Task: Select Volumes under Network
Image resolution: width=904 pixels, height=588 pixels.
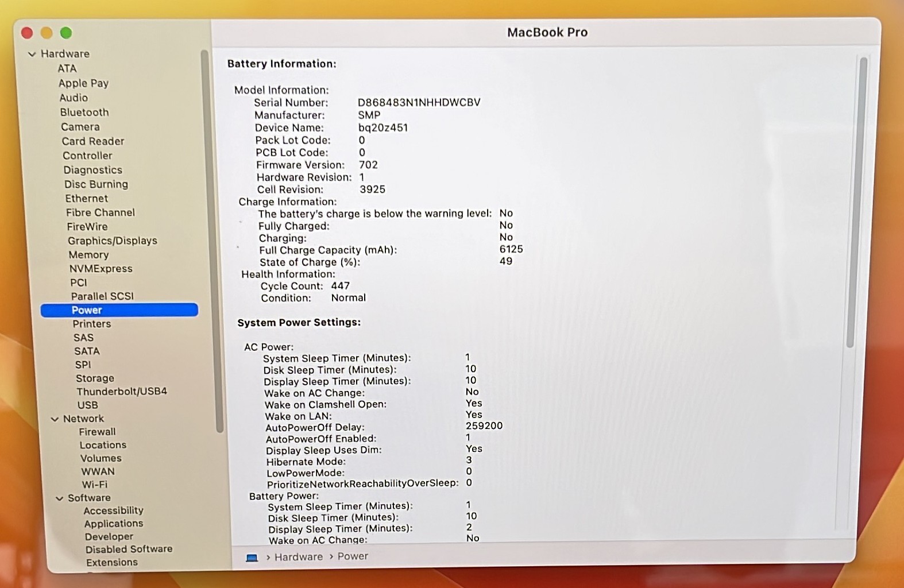Action: point(101,458)
